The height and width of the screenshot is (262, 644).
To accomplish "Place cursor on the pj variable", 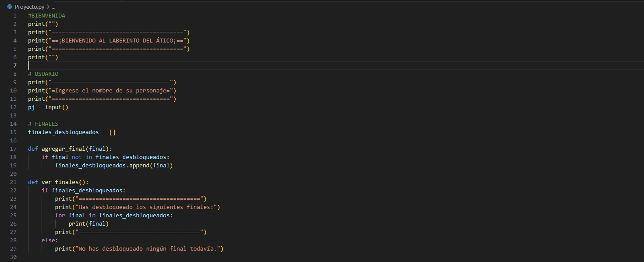I will pyautogui.click(x=31, y=107).
